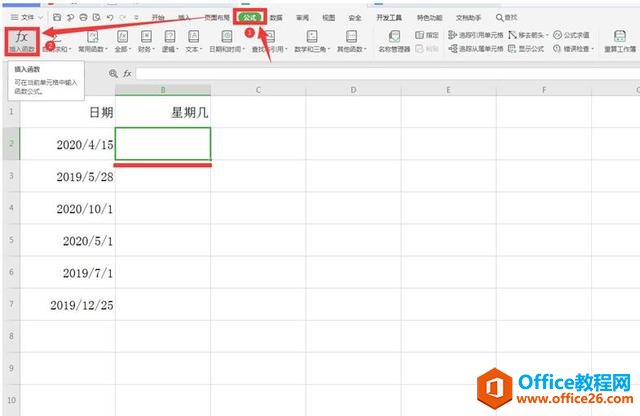Click Recalculate Workbook (重算工作簿)

point(620,42)
